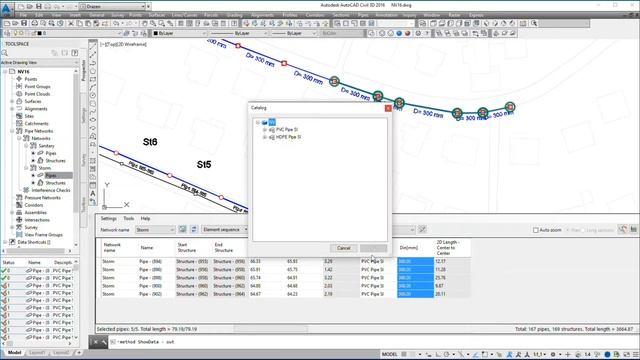The image size is (640, 360).
Task: Collapse the Pipe Networks tree node
Action: (12, 131)
